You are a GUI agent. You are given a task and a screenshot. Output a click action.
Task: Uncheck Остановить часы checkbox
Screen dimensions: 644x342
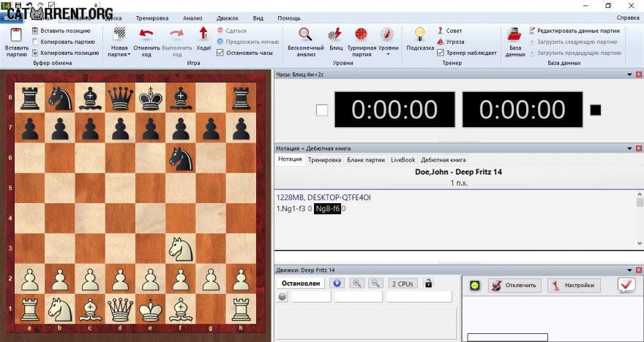[220, 53]
